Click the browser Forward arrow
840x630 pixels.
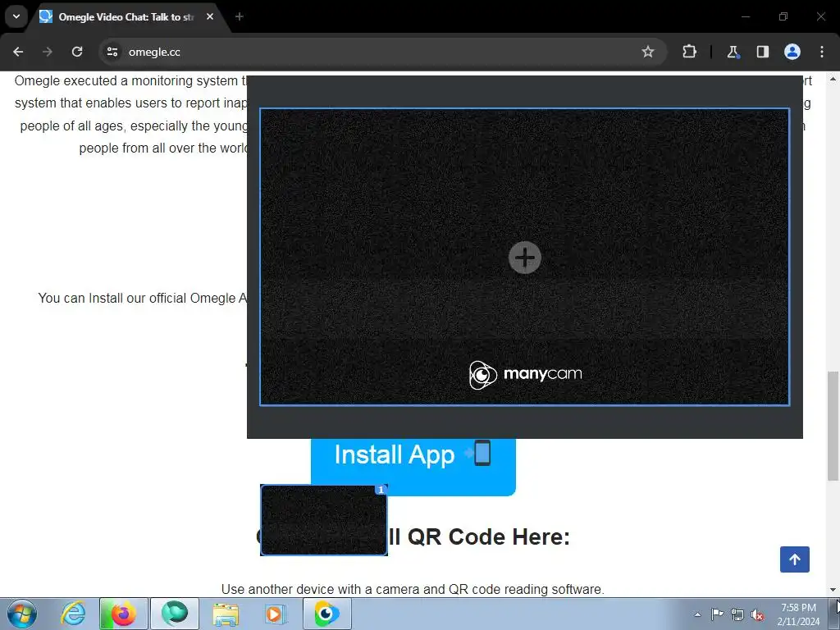tap(48, 52)
